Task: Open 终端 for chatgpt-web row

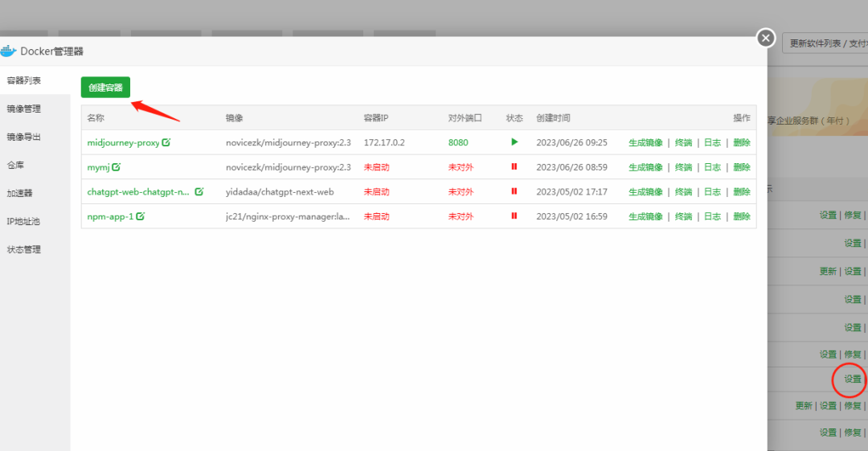Action: [x=684, y=191]
